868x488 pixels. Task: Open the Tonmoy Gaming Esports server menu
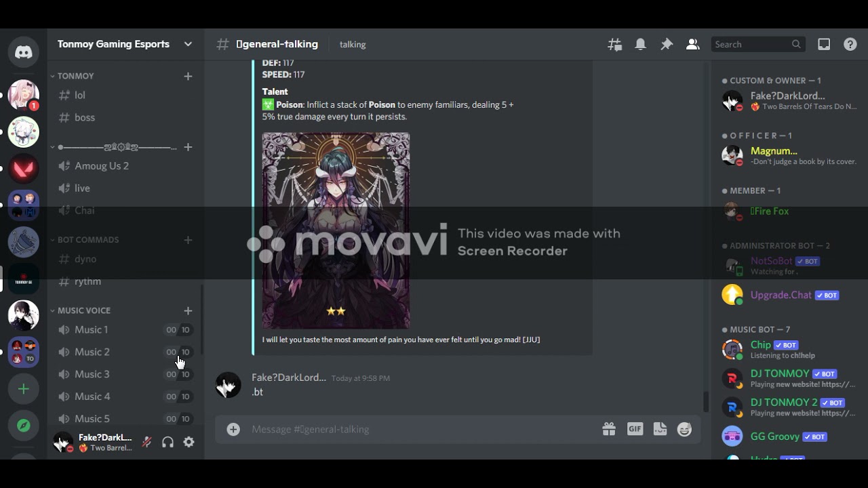point(125,44)
